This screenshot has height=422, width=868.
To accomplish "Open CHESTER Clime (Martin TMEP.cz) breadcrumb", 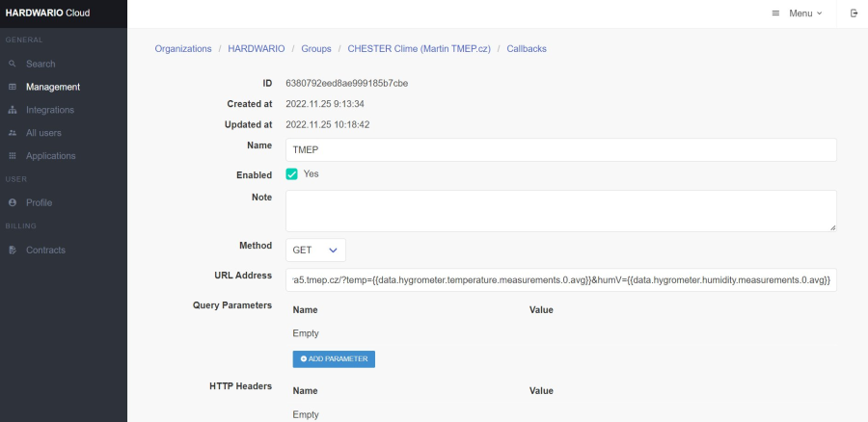I will [419, 48].
